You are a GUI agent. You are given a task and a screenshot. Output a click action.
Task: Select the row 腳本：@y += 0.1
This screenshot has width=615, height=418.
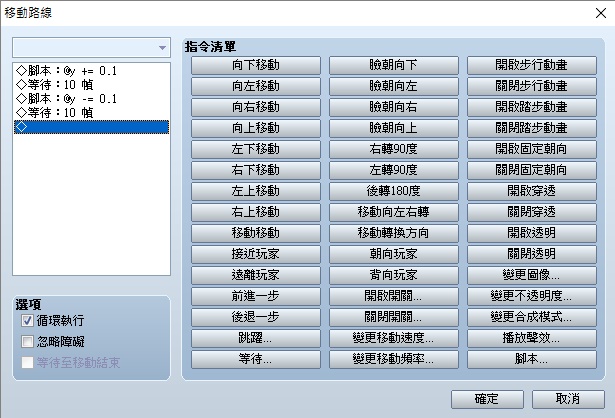pos(91,71)
